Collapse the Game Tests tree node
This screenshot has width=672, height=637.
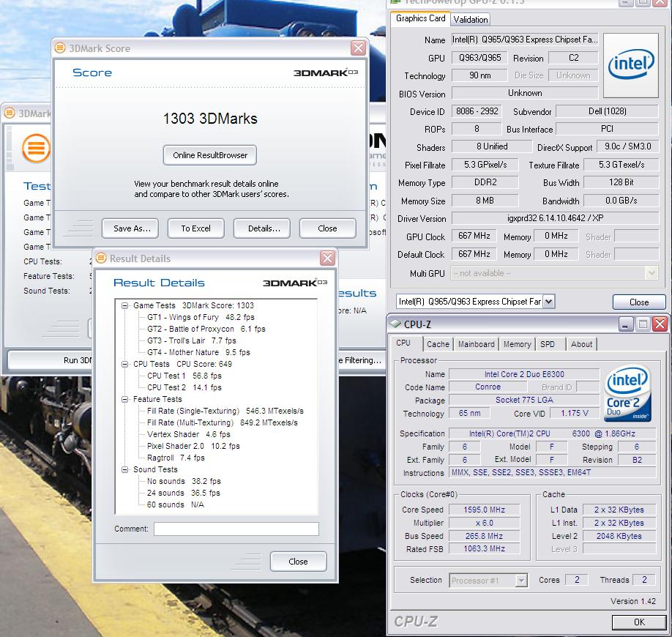(124, 305)
